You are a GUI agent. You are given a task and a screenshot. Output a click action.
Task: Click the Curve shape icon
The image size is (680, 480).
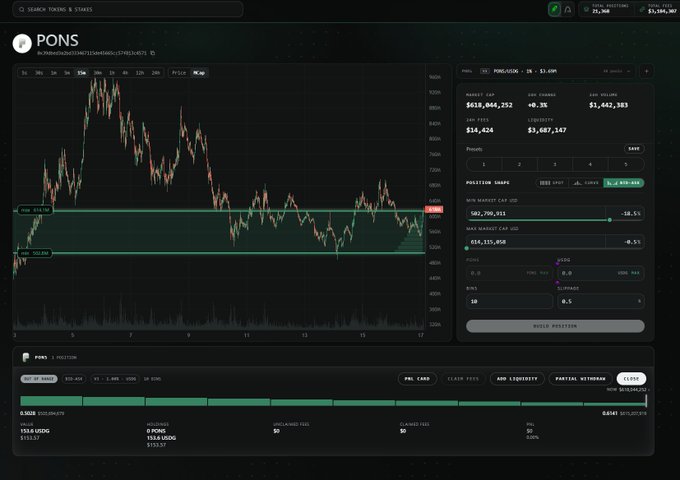pyautogui.click(x=577, y=183)
